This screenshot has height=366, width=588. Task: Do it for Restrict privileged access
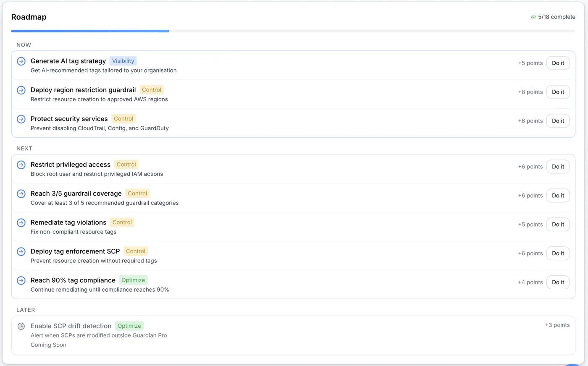click(x=558, y=167)
